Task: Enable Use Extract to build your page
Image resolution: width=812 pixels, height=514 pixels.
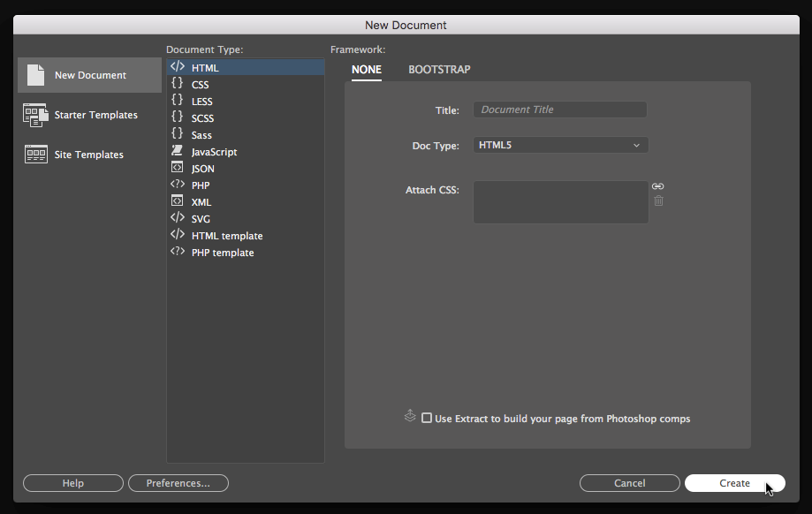Action: (x=427, y=419)
